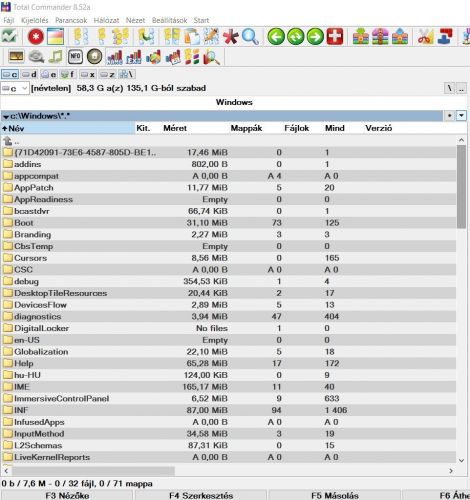Image resolution: width=470 pixels, height=500 pixels.
Task: Click the copy pages toolbar icon
Action: point(192,36)
